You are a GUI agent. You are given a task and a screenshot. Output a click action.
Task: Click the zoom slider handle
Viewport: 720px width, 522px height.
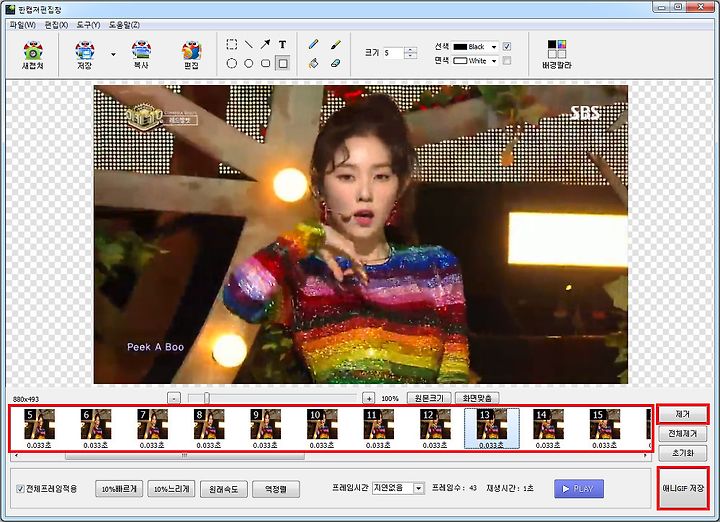(207, 398)
